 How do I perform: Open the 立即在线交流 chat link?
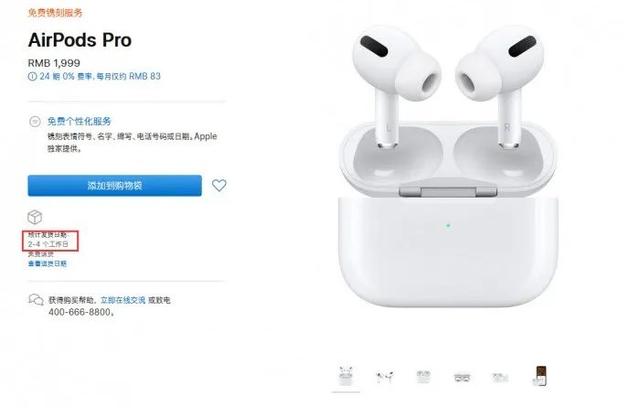pos(123,300)
